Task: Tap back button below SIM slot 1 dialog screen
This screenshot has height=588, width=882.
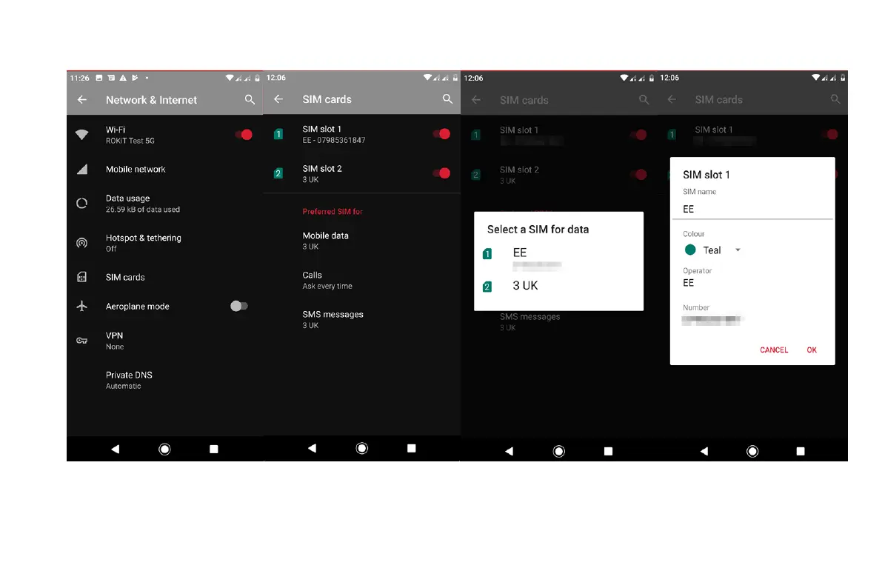Action: point(704,451)
